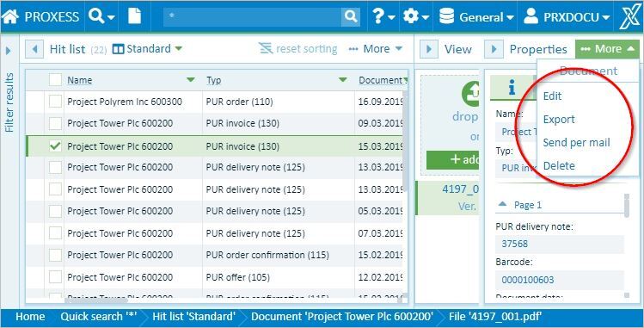Click the info tab icon in properties
This screenshot has width=644, height=328.
(x=512, y=88)
